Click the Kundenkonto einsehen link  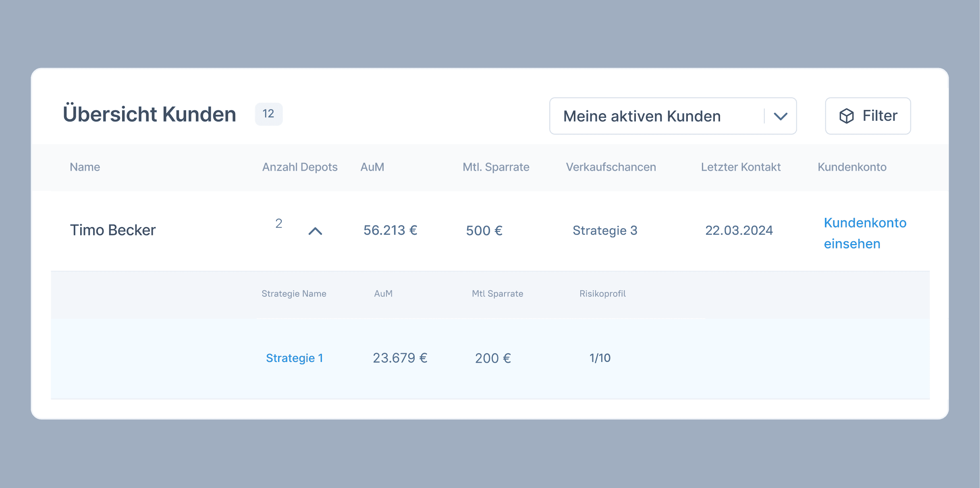[864, 233]
